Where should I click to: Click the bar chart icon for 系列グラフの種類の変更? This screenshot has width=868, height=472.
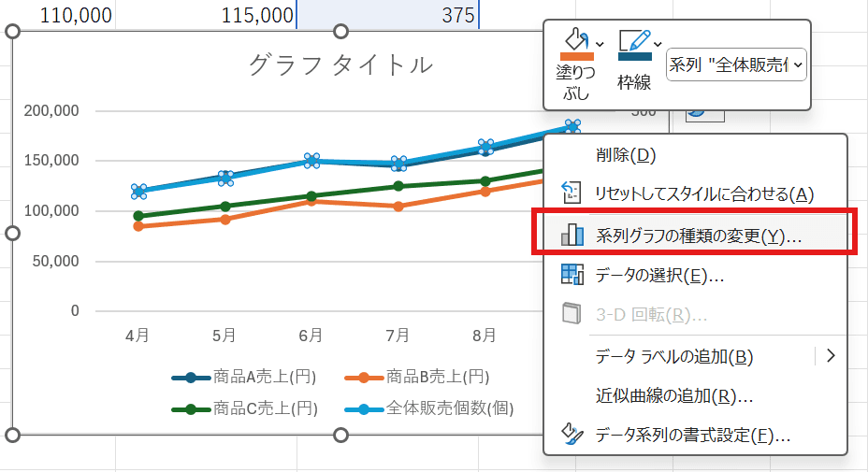571,235
